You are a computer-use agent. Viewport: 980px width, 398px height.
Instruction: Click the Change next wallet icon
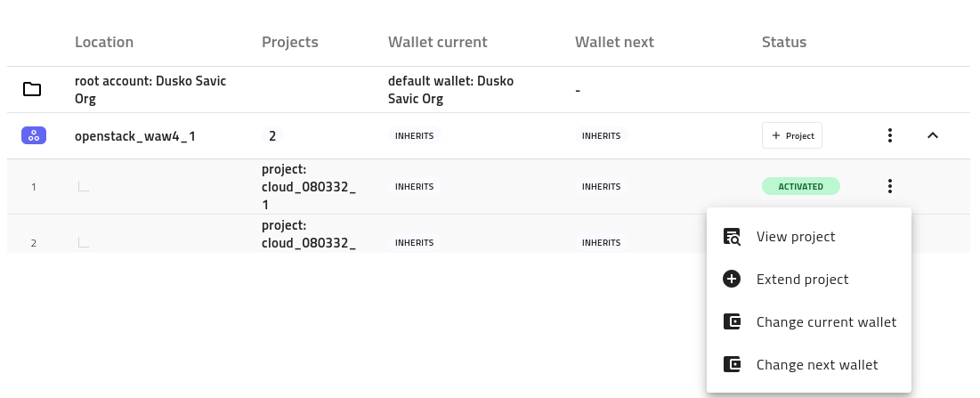coord(732,365)
